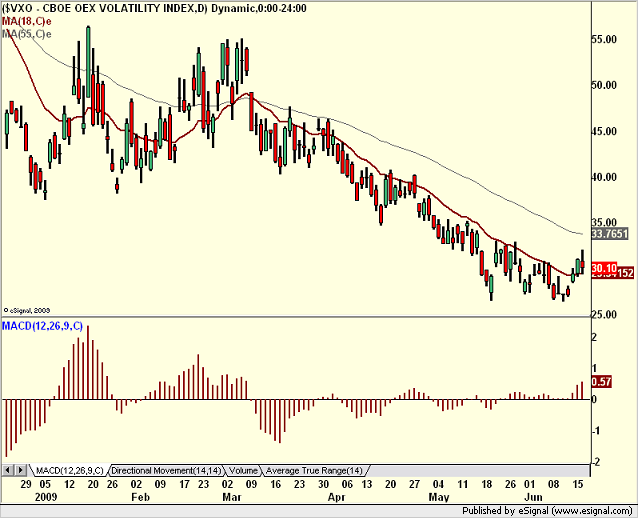Open the Average True Range(14) tab
The width and height of the screenshot is (638, 518).
(315, 471)
